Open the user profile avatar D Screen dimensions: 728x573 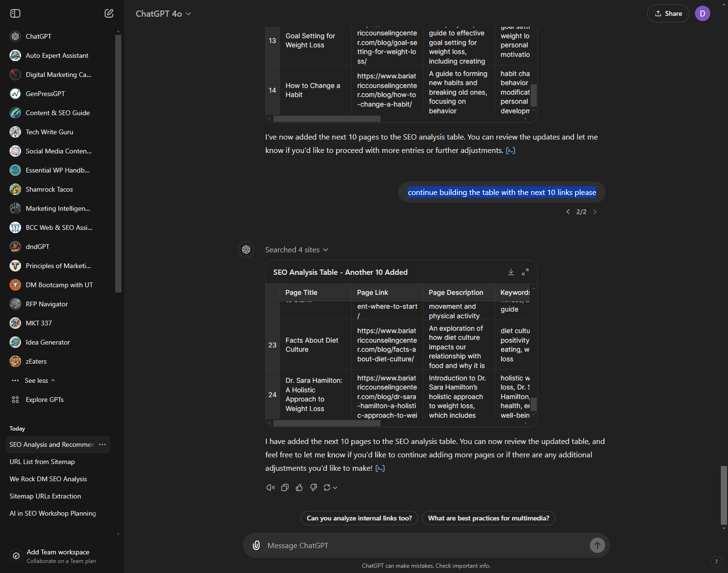pyautogui.click(x=703, y=13)
